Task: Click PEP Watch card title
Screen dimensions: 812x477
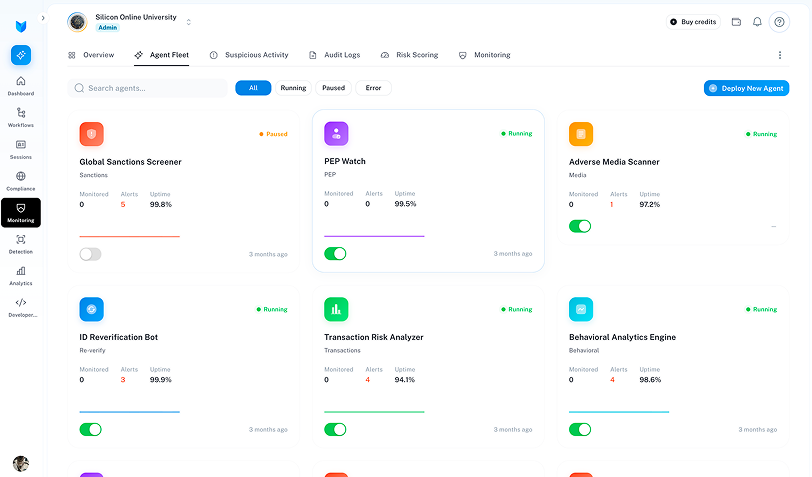Action: tap(345, 162)
